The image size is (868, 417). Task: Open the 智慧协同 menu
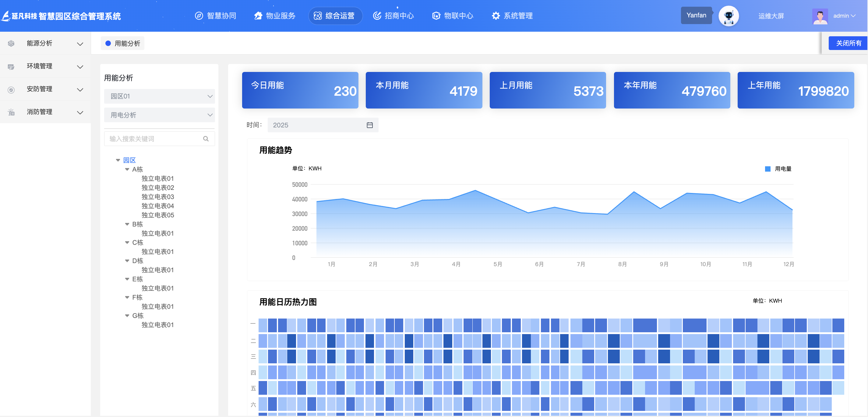[216, 16]
